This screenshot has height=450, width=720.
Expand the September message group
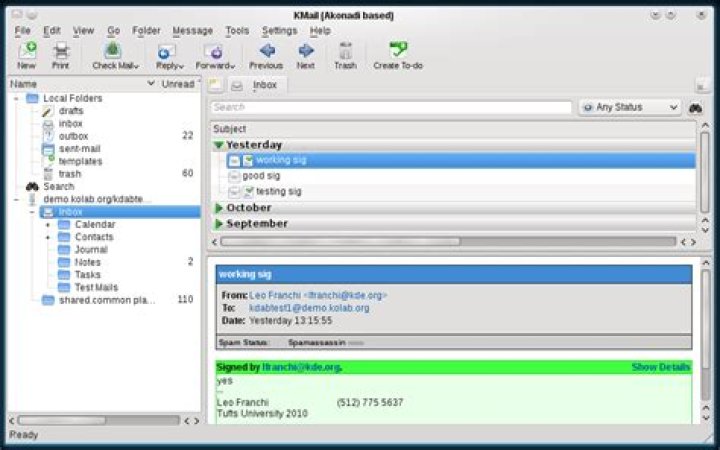(x=219, y=224)
